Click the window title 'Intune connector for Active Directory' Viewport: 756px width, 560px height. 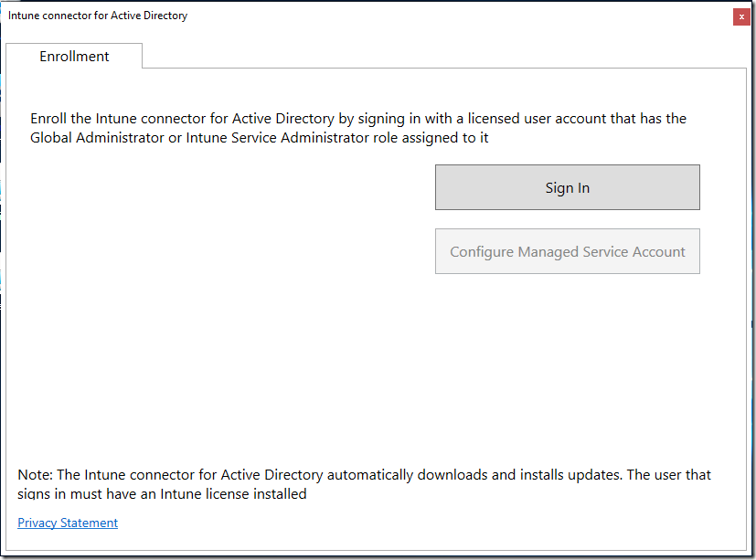[98, 16]
